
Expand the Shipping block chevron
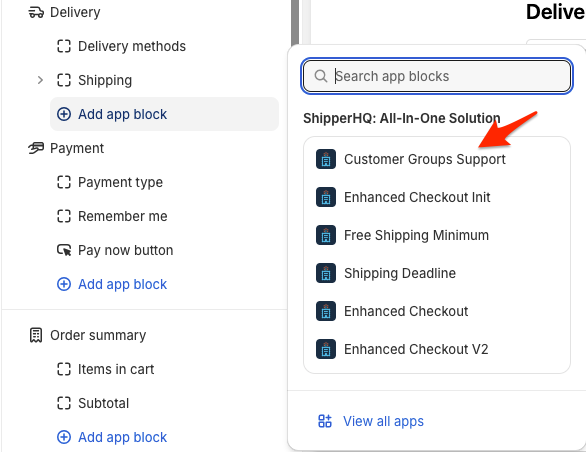(40, 80)
